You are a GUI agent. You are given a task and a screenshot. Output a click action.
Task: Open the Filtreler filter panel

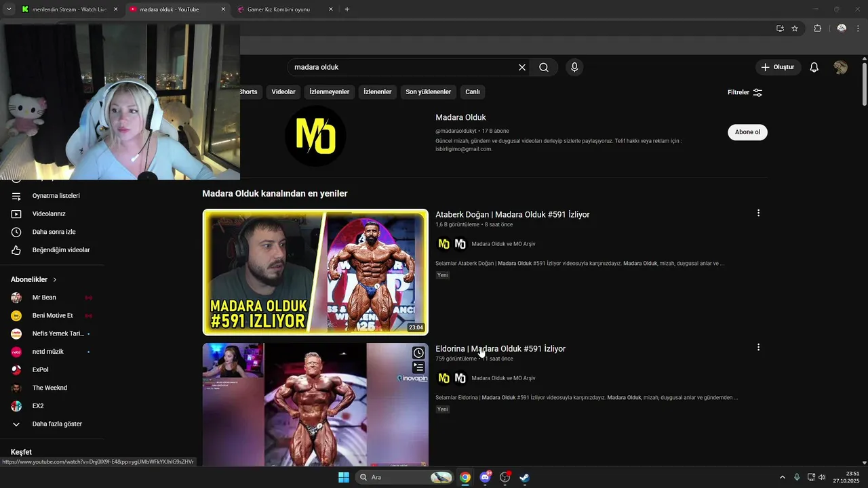point(745,92)
